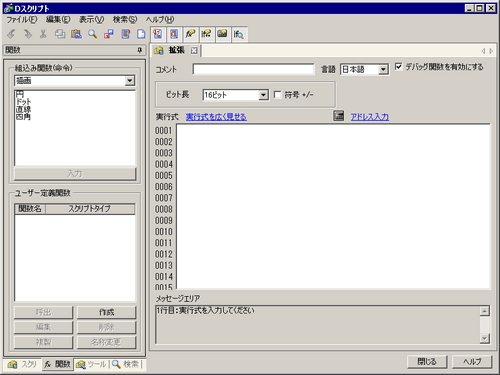Image resolution: width=500 pixels, height=375 pixels.
Task: Click the magnifier search icon in toolbar
Action: pyautogui.click(x=92, y=34)
